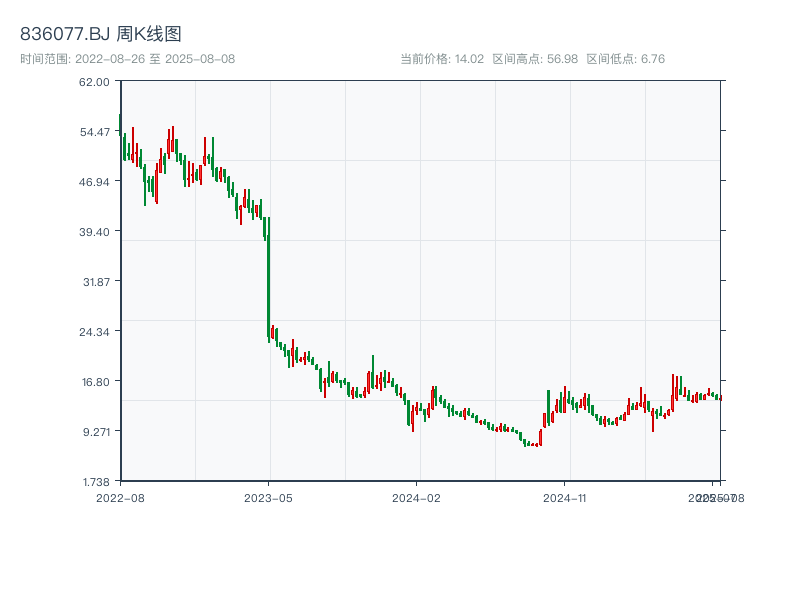Select the 2024-11 date axis label
The image size is (800, 600).
(565, 497)
